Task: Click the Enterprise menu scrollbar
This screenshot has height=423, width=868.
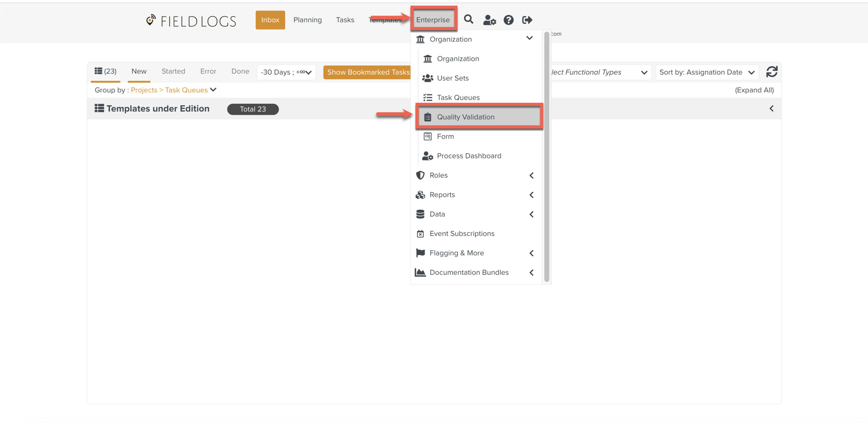Action: click(x=546, y=156)
